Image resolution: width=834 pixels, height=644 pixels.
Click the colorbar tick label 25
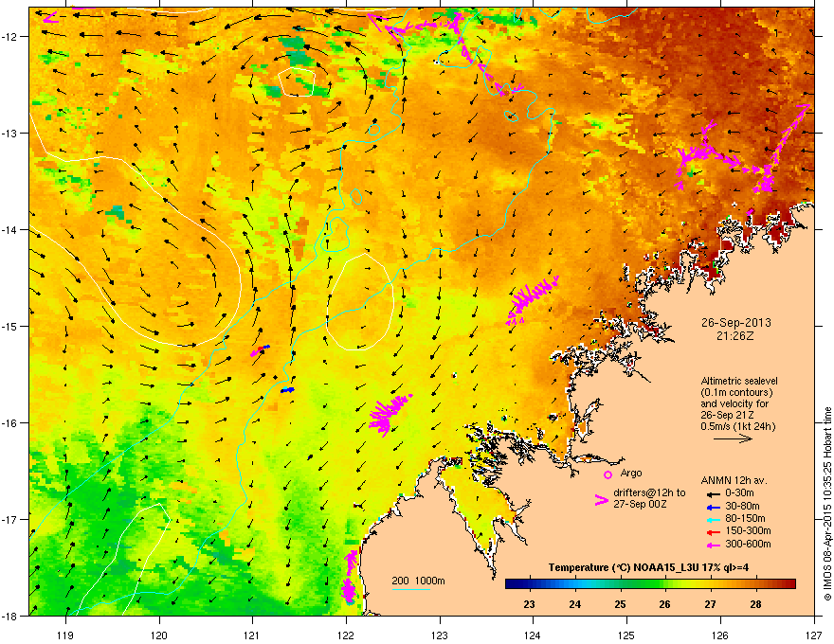coord(620,604)
